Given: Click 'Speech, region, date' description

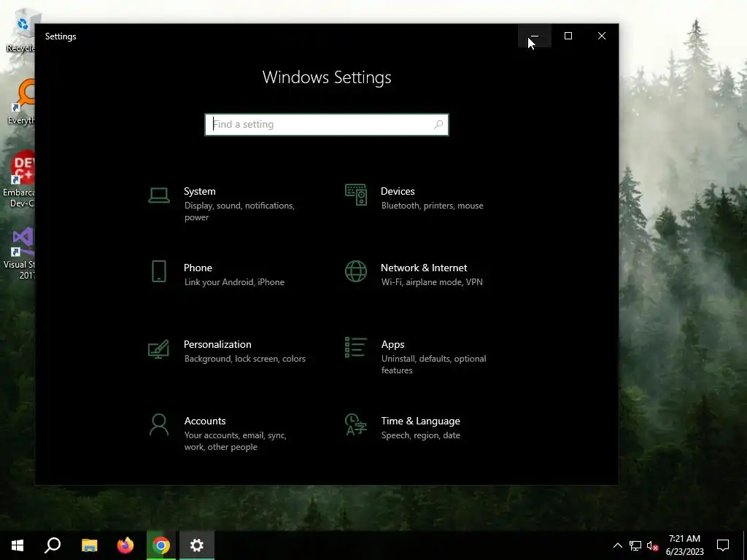Looking at the screenshot, I should tap(421, 435).
